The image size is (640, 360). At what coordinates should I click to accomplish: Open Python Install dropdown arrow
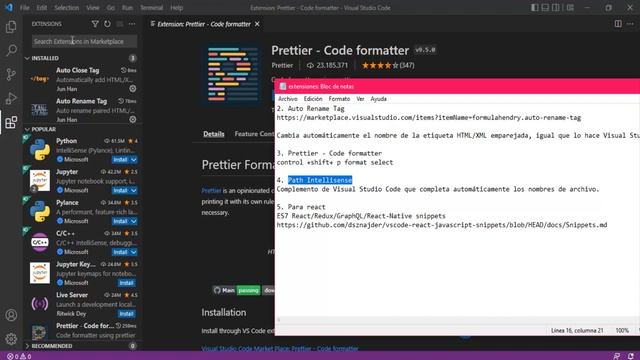tap(133, 160)
